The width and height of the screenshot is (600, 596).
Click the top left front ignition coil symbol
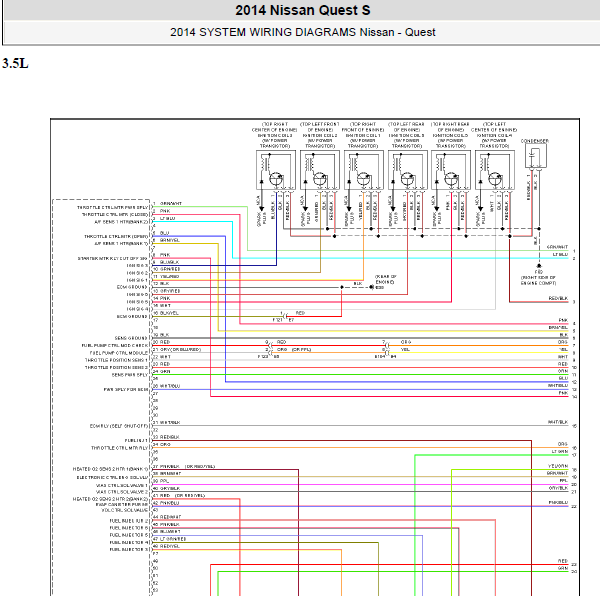(320, 170)
